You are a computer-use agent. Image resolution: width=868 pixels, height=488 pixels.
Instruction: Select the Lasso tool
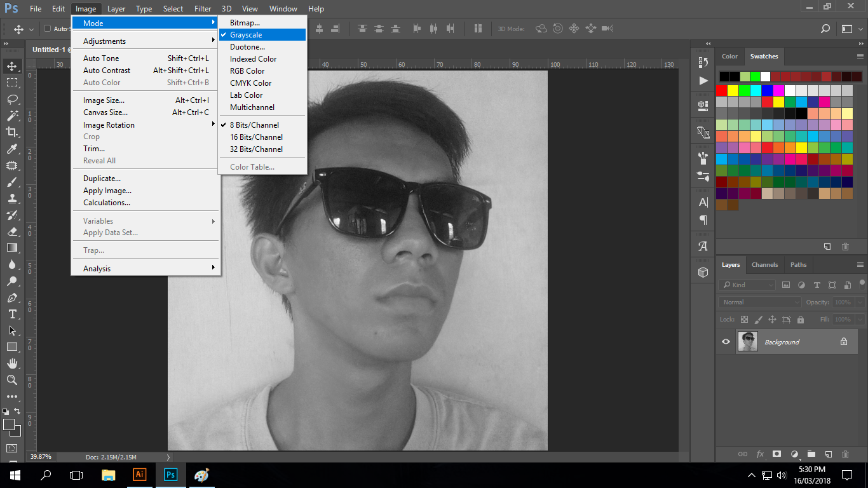point(12,99)
